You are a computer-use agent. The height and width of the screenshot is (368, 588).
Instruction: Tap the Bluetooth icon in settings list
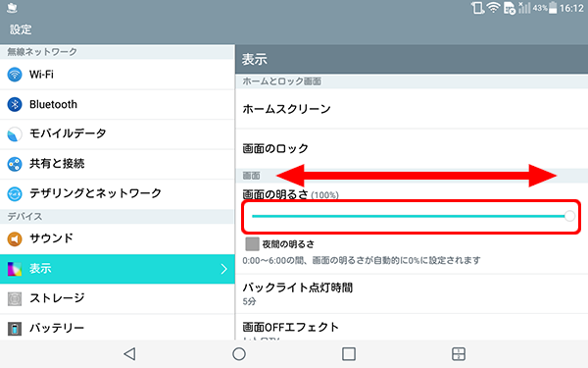click(15, 104)
